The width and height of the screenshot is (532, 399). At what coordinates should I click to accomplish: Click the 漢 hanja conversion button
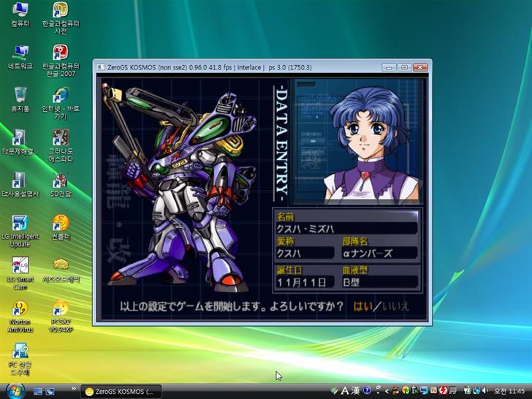(355, 391)
